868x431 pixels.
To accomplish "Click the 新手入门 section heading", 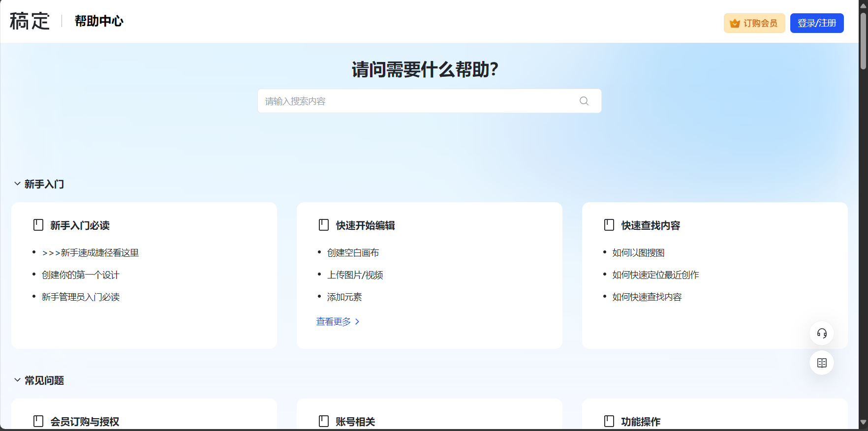I will click(x=44, y=184).
